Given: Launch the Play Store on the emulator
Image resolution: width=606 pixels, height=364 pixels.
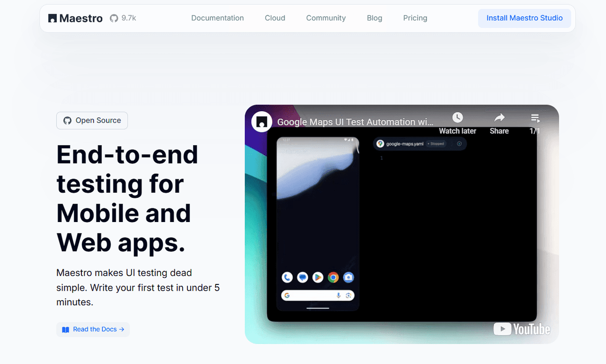Looking at the screenshot, I should click(x=317, y=277).
